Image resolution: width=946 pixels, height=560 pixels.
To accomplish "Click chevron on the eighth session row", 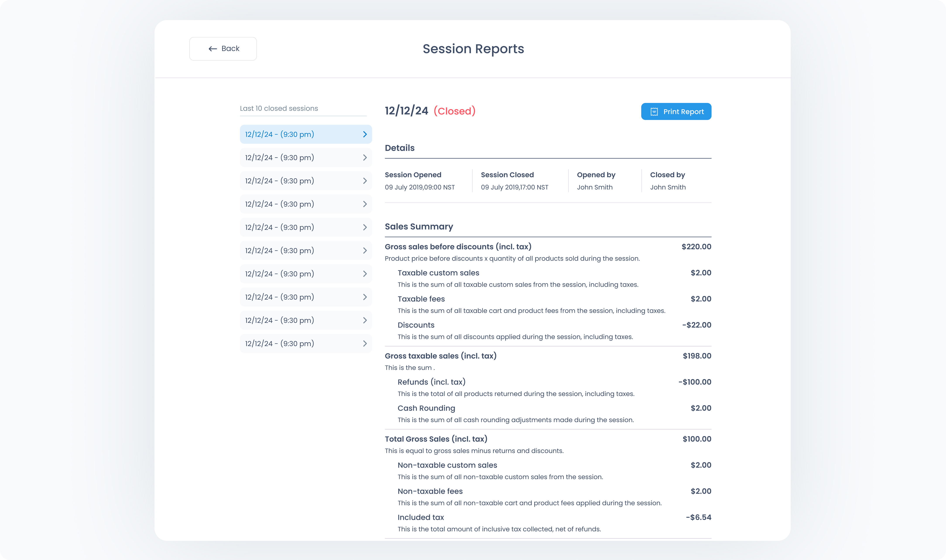I will [x=365, y=297].
